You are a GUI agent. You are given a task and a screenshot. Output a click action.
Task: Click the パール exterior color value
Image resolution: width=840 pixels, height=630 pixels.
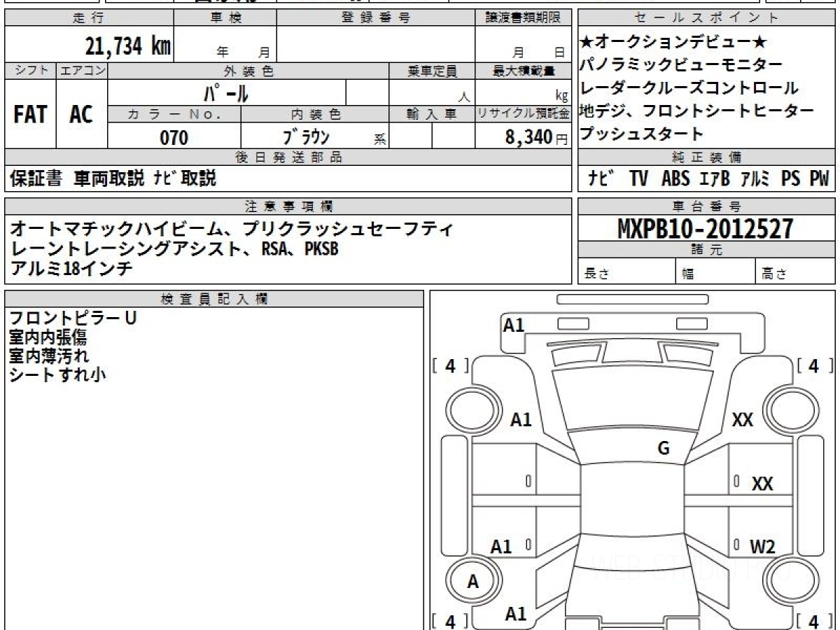[x=226, y=92]
